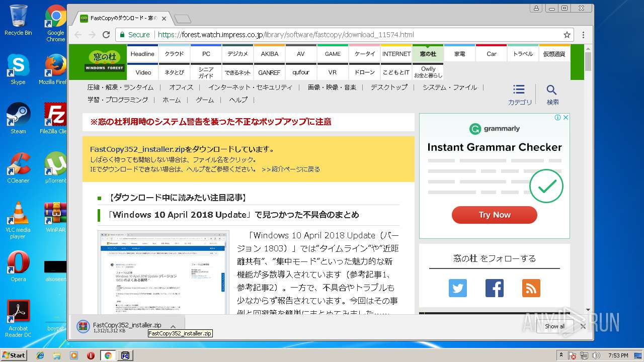Image resolution: width=644 pixels, height=362 pixels.
Task: Open Acrobat Reader DC desktop icon
Action: (x=18, y=319)
